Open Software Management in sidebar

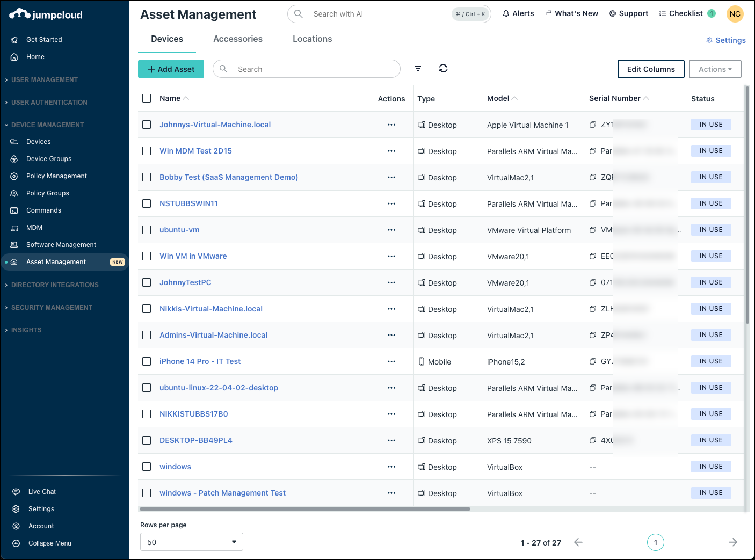click(x=61, y=245)
